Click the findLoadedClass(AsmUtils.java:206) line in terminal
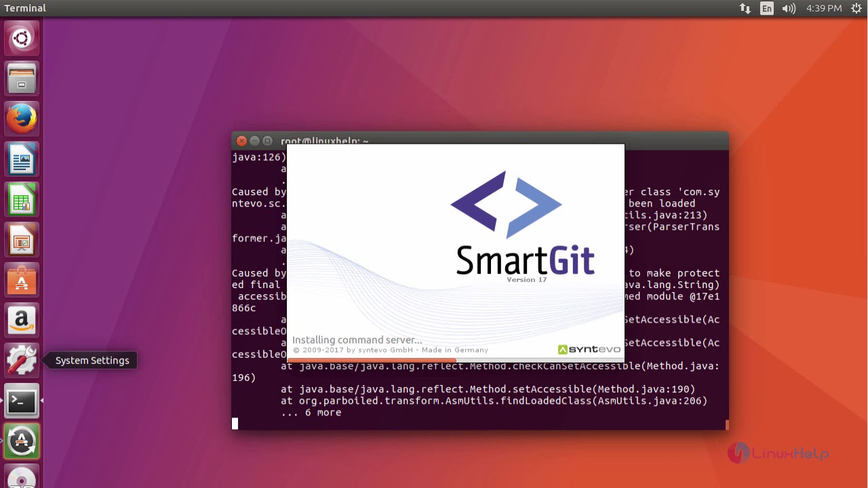868x488 pixels. (494, 401)
